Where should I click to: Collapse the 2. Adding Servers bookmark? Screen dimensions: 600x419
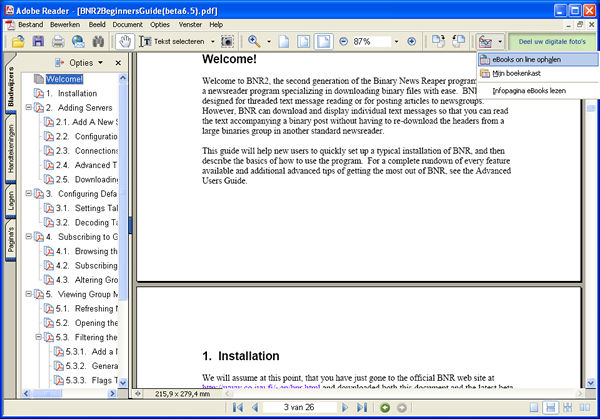(x=28, y=108)
